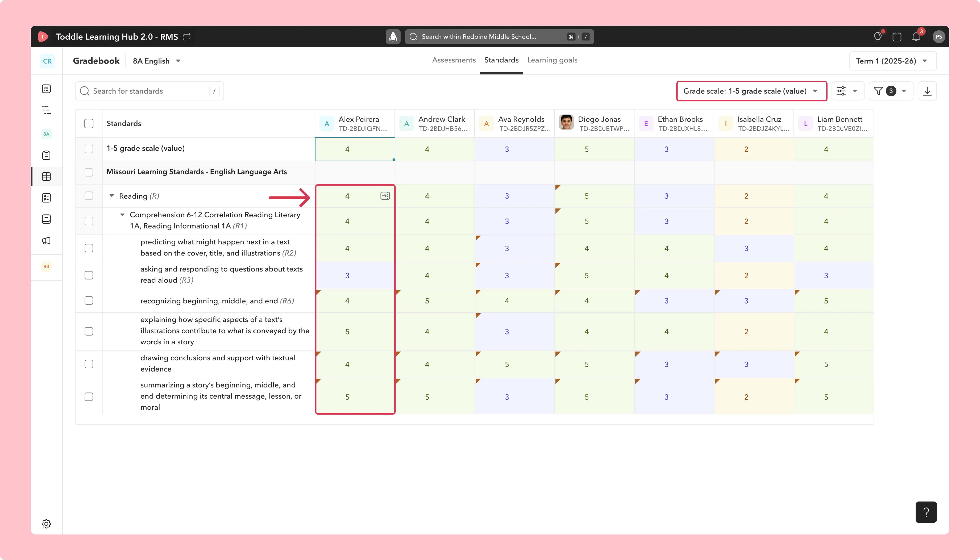
Task: Open the megaphone announcements icon
Action: 46,241
